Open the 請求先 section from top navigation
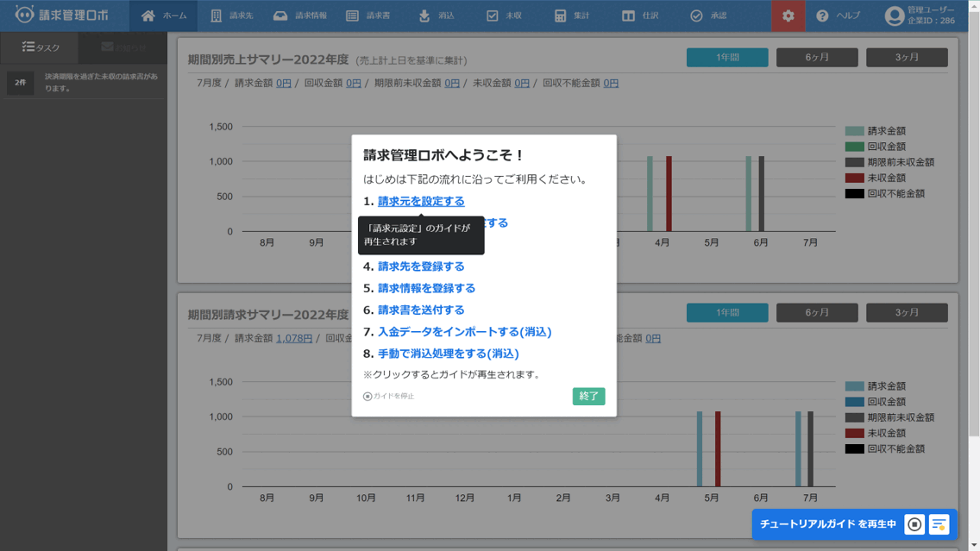 pos(231,16)
